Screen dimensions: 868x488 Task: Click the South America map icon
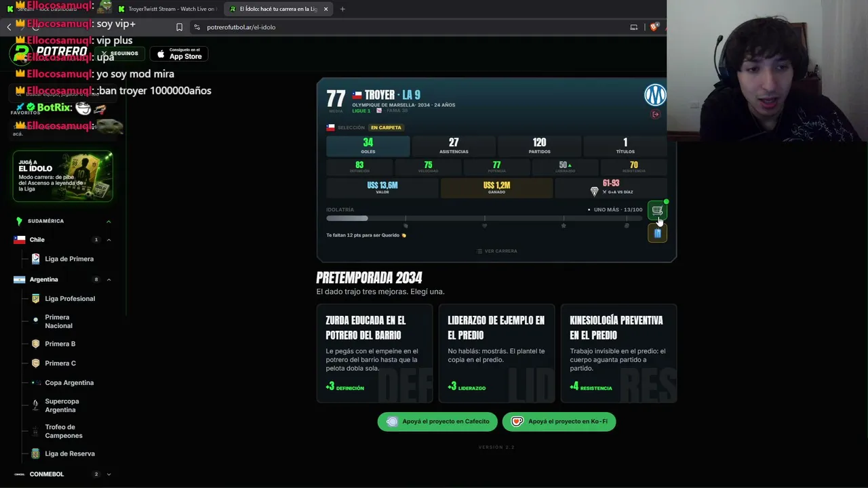point(19,221)
